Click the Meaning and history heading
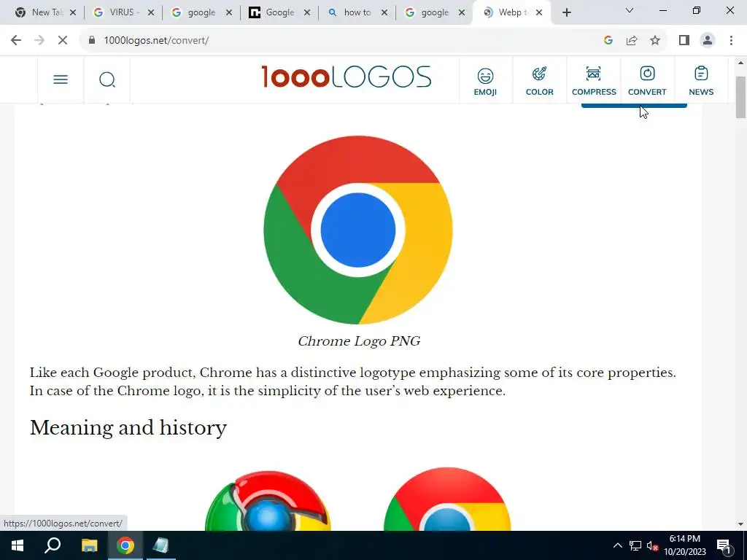 pyautogui.click(x=128, y=427)
